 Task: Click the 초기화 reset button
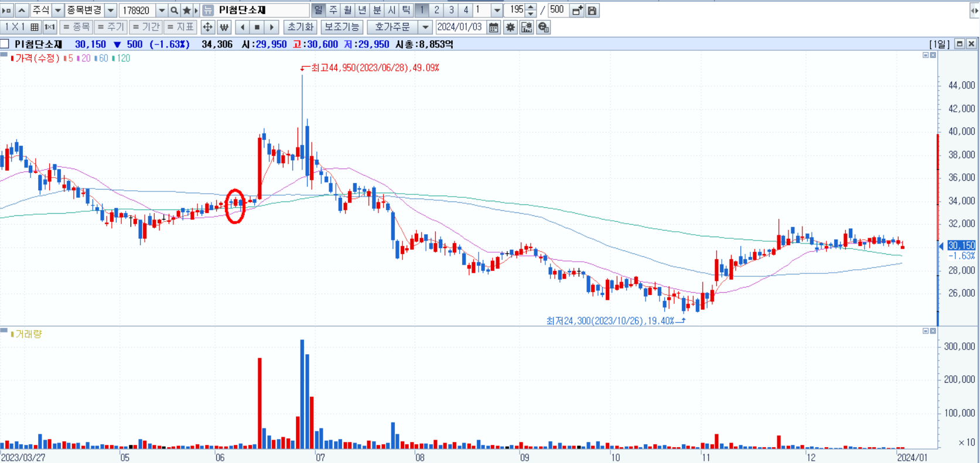(x=301, y=27)
